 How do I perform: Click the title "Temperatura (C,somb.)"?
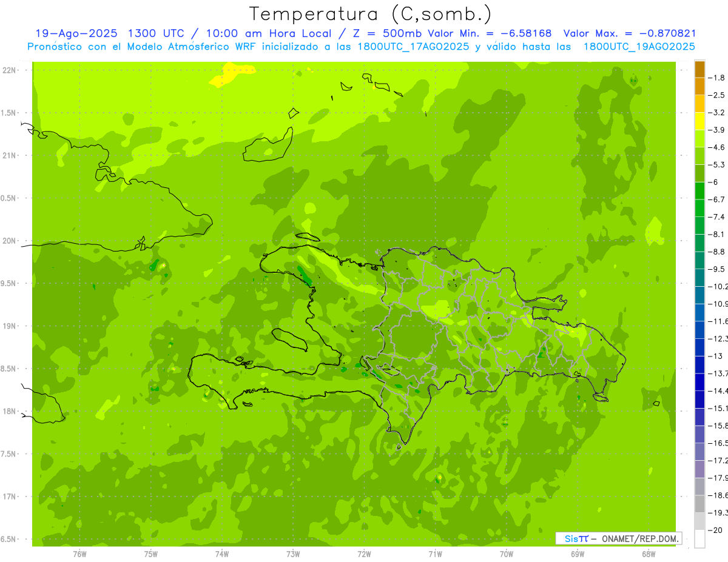371,14
